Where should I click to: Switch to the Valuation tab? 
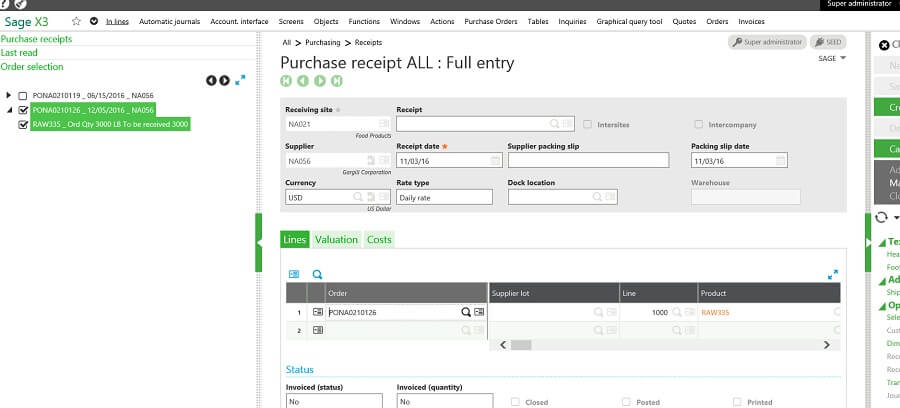(336, 240)
